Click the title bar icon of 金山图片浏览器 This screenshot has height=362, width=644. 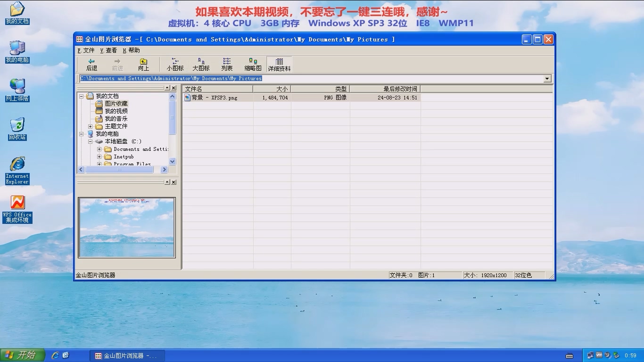[80, 39]
